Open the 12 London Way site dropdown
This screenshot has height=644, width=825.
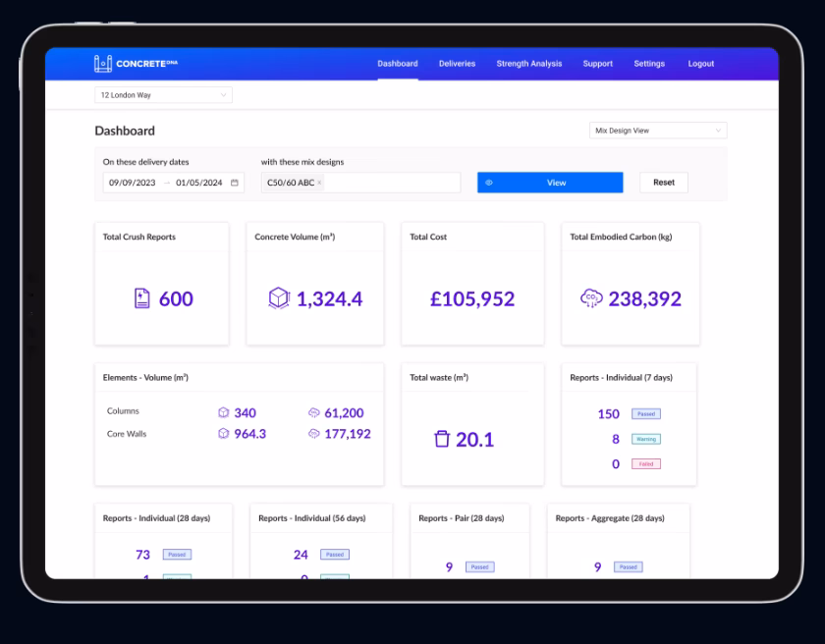[x=163, y=95]
